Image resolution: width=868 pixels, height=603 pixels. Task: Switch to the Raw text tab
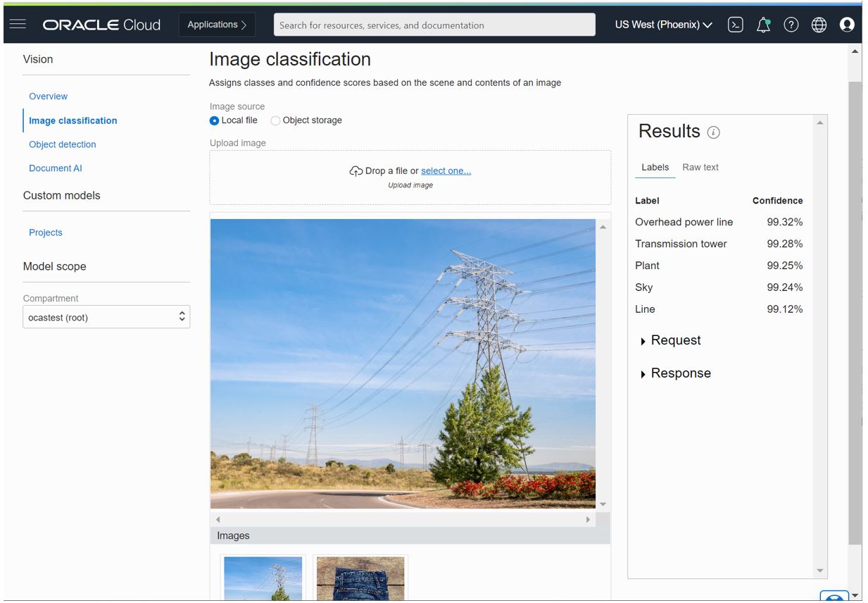700,168
